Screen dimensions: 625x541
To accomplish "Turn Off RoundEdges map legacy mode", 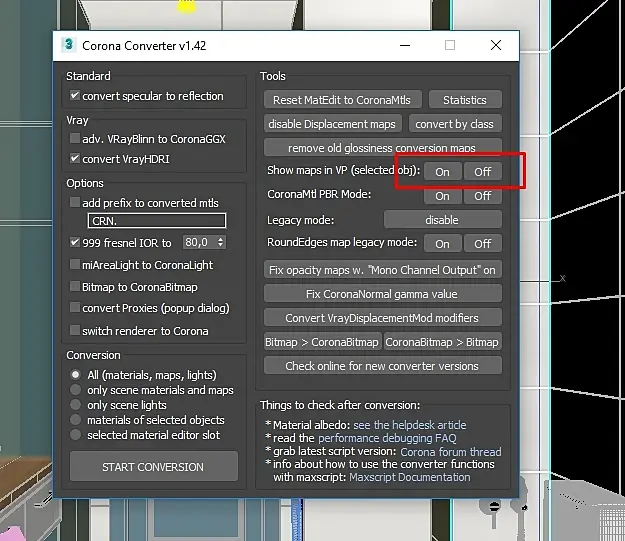I will 482,244.
